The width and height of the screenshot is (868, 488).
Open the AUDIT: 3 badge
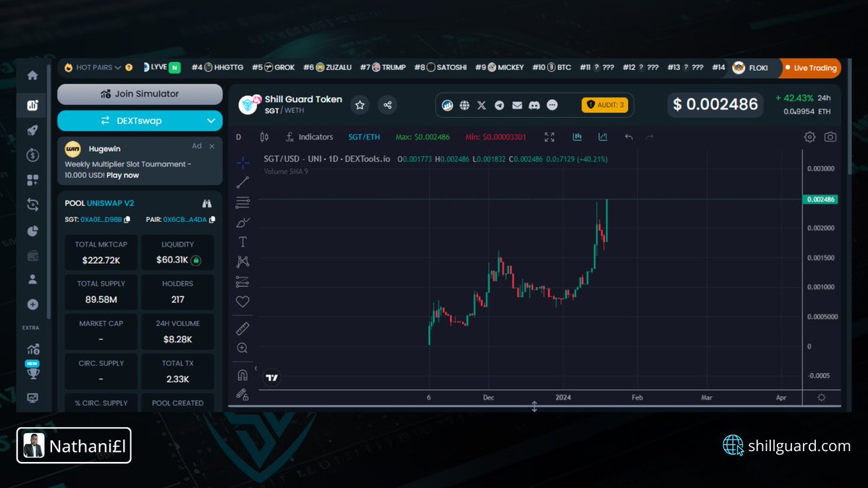(605, 106)
